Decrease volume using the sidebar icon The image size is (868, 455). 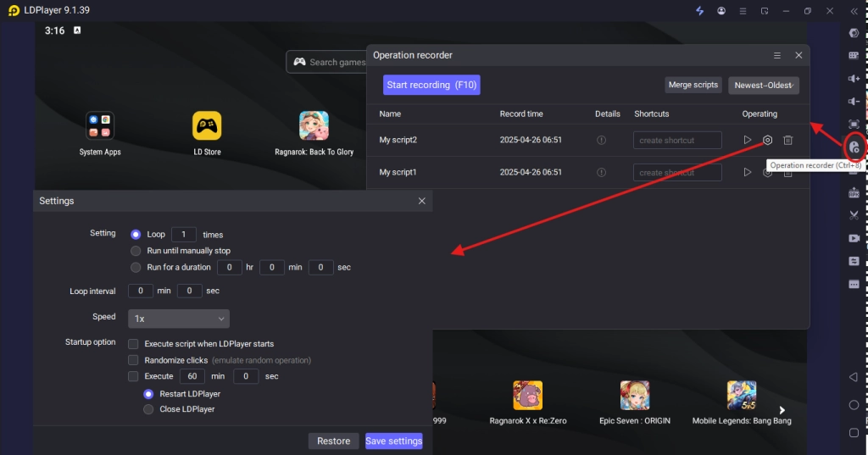coord(854,102)
